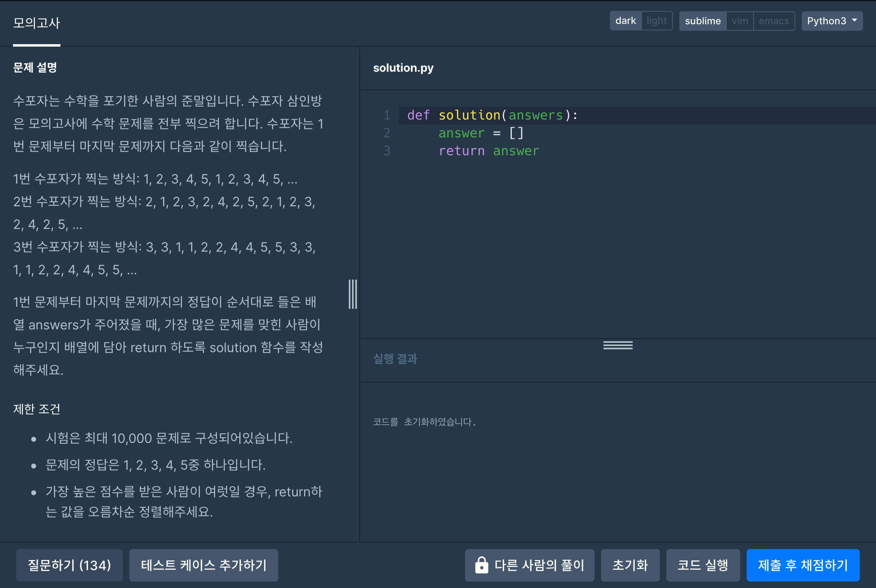876x588 pixels.
Task: Select sublime key binding mode
Action: [702, 21]
